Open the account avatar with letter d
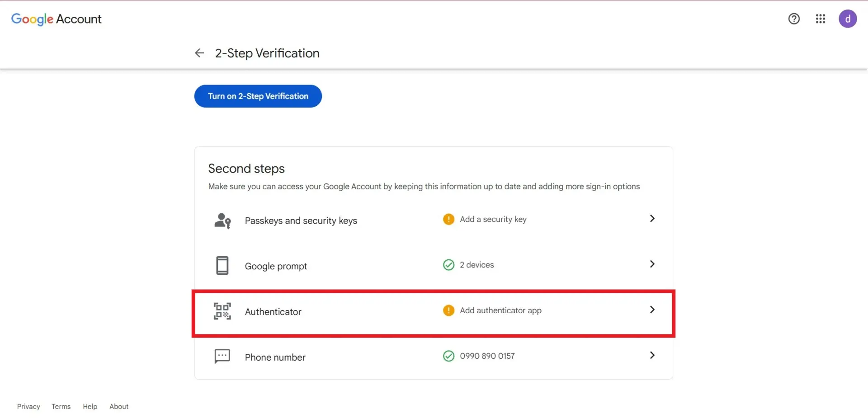 tap(848, 19)
